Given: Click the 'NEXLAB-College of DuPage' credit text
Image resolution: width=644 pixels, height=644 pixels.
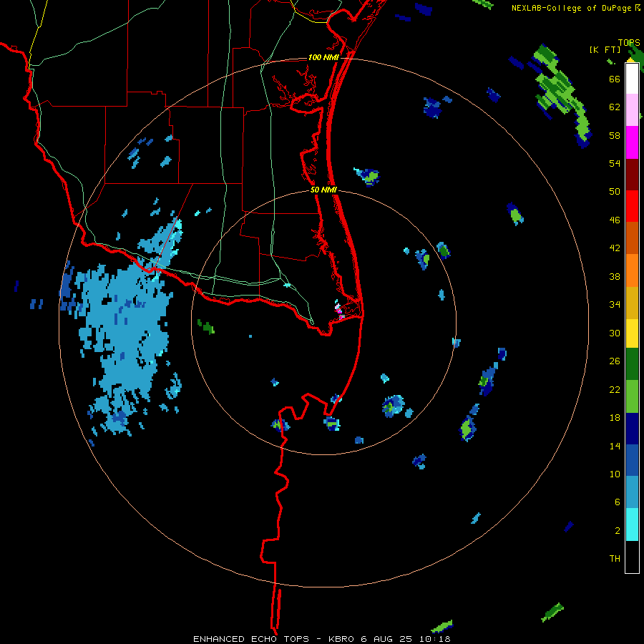Looking at the screenshot, I should 571,8.
